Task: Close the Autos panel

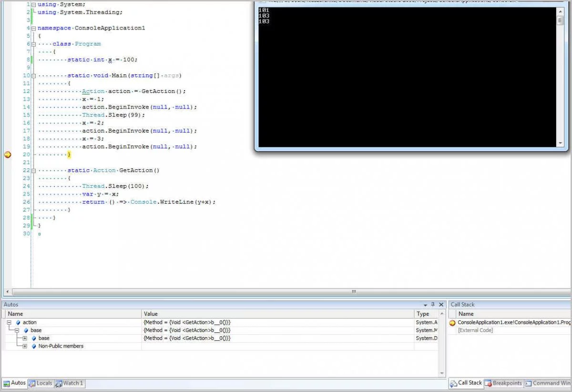Action: (441, 305)
